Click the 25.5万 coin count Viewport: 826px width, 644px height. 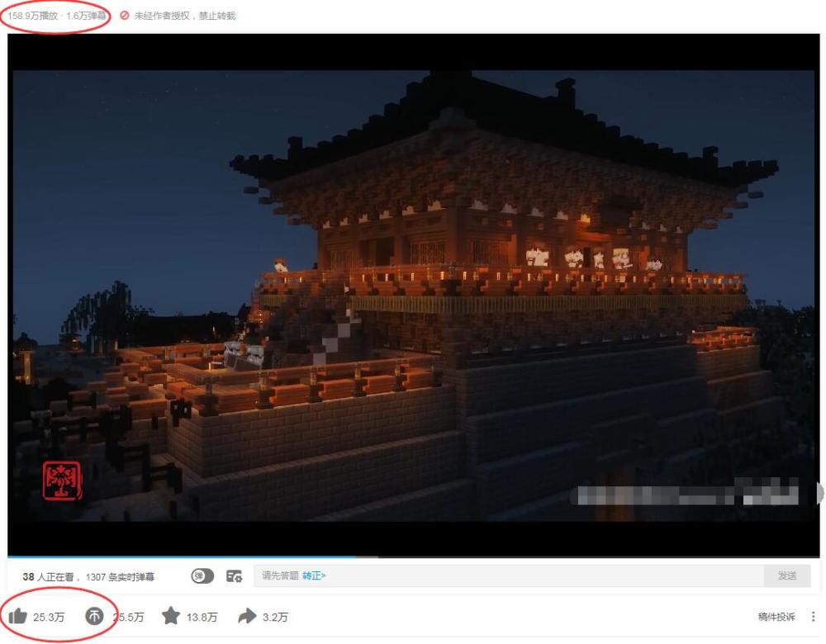pos(128,617)
